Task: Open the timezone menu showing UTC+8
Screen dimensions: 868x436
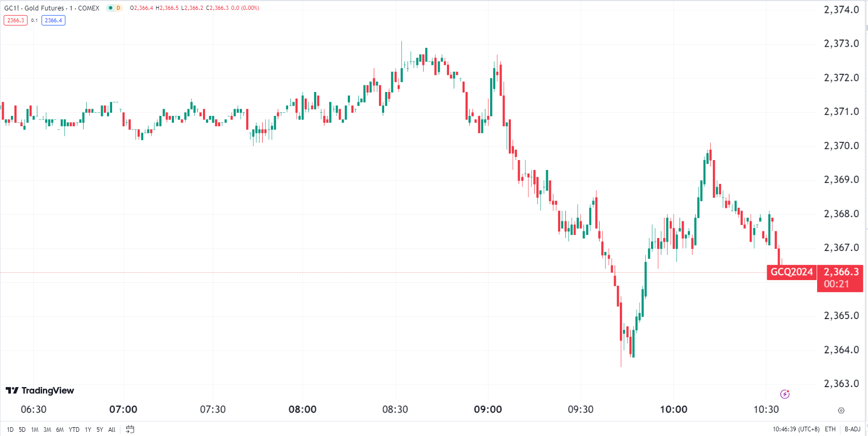Action: [796, 429]
